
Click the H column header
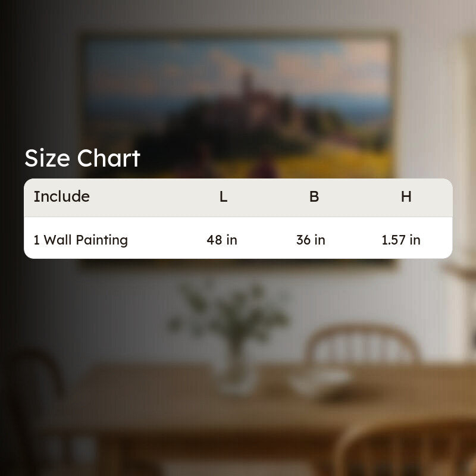pos(406,197)
